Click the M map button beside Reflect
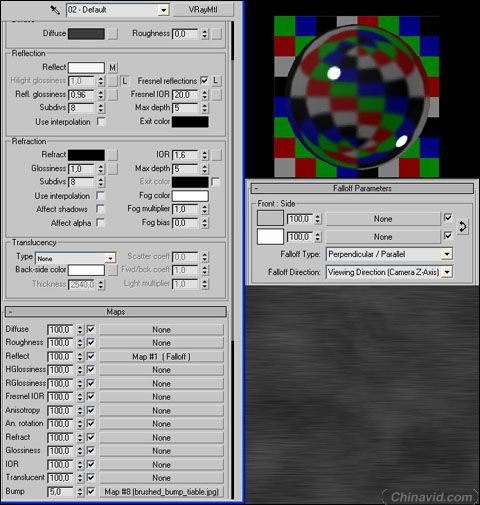The image size is (480, 505). coord(113,68)
